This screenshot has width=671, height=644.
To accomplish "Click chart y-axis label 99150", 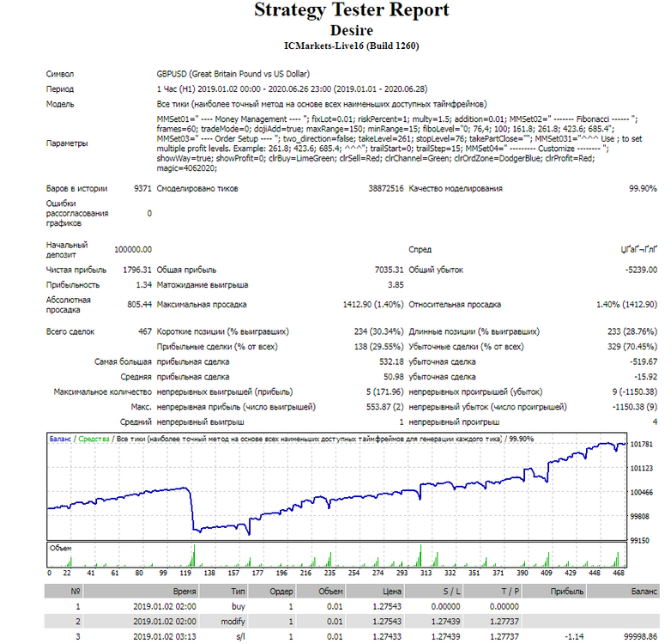I will pos(641,541).
